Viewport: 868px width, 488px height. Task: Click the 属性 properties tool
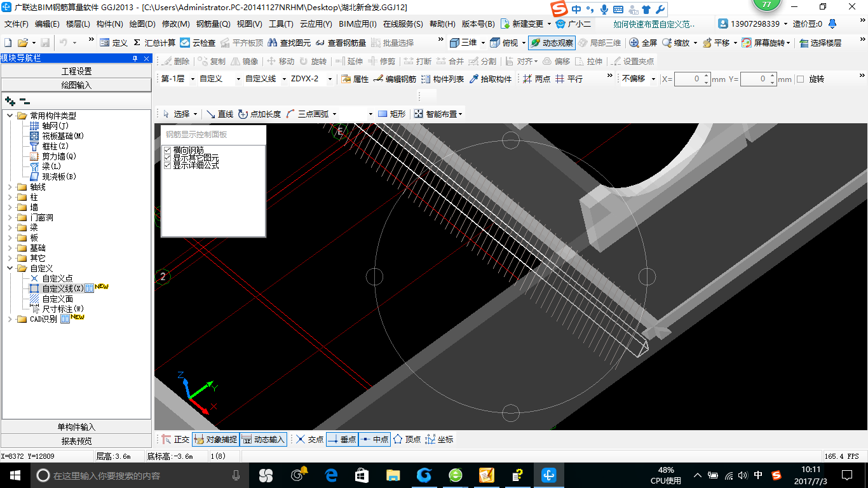355,79
